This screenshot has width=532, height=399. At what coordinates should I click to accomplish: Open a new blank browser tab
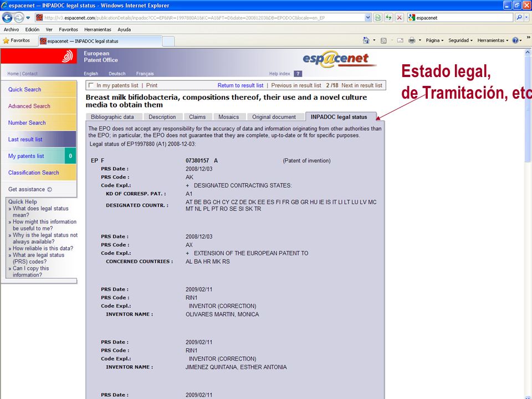tap(168, 42)
